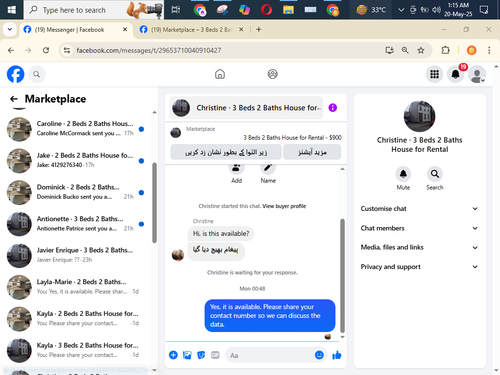This screenshot has height=375, width=500.
Task: Expand Chat members section
Action: point(419,228)
